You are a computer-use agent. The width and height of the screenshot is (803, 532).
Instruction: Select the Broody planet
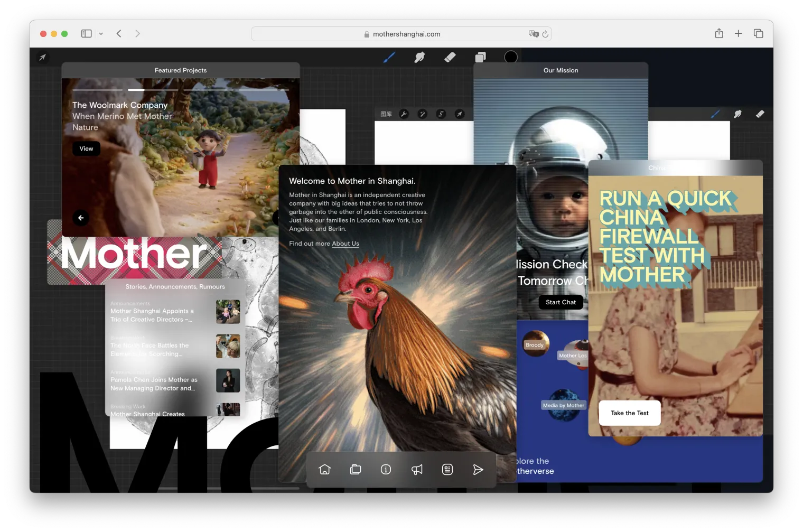click(535, 344)
